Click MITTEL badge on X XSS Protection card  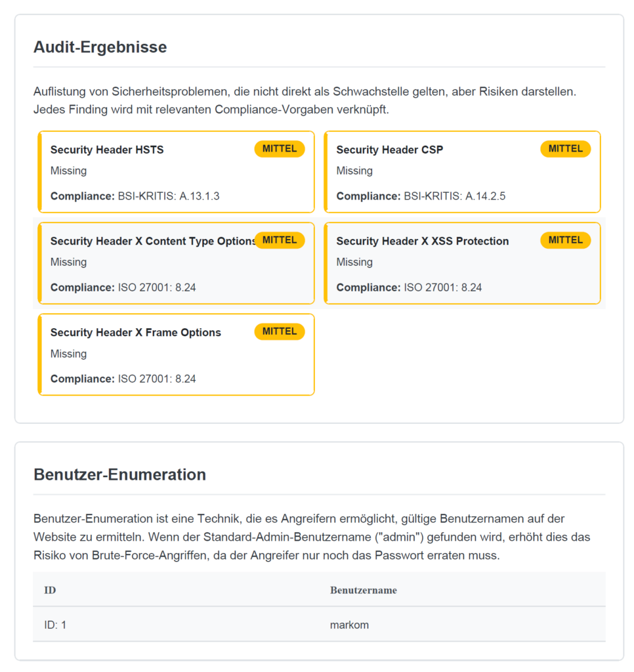[x=565, y=240]
